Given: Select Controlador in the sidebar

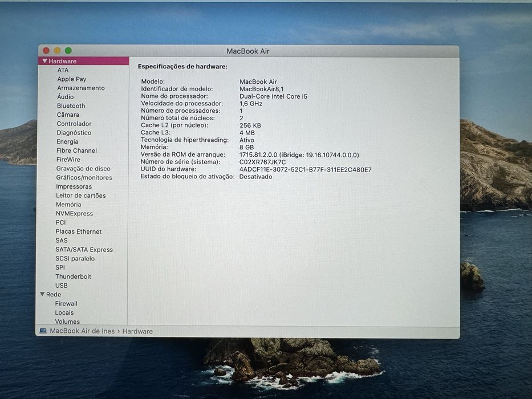Looking at the screenshot, I should pyautogui.click(x=74, y=124).
